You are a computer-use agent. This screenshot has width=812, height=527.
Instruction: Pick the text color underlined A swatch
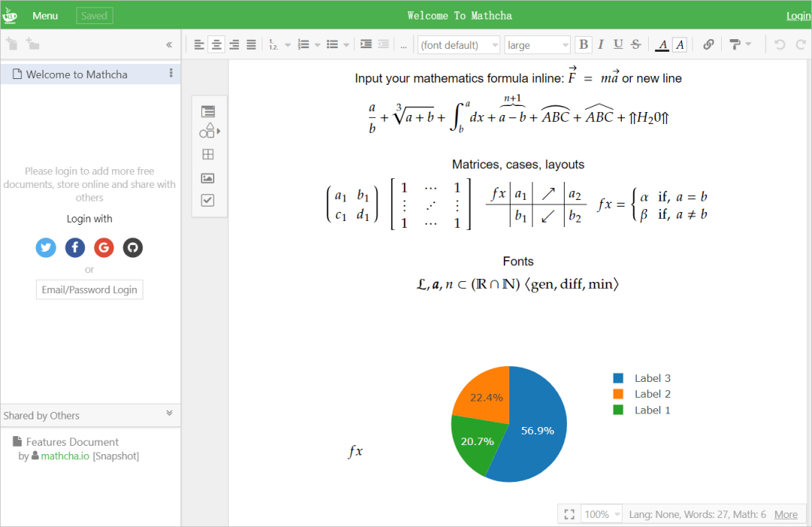662,45
